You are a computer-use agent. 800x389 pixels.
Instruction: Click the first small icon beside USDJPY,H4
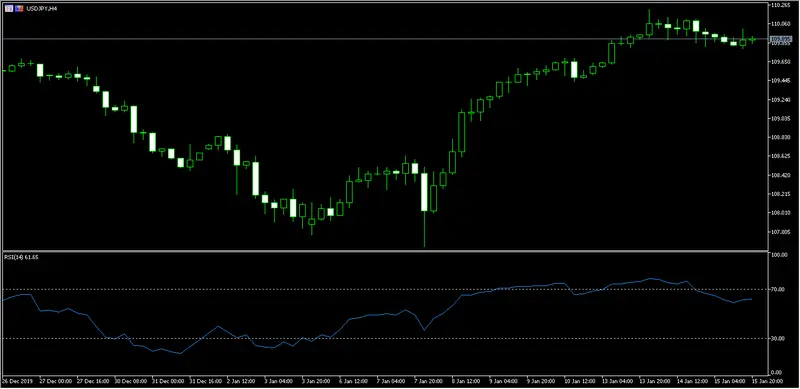(9, 9)
